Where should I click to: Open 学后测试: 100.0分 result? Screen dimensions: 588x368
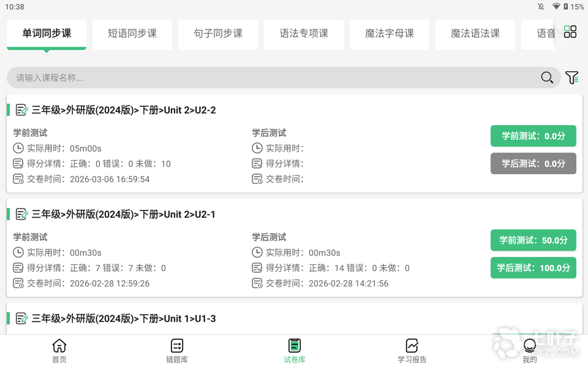(x=533, y=268)
